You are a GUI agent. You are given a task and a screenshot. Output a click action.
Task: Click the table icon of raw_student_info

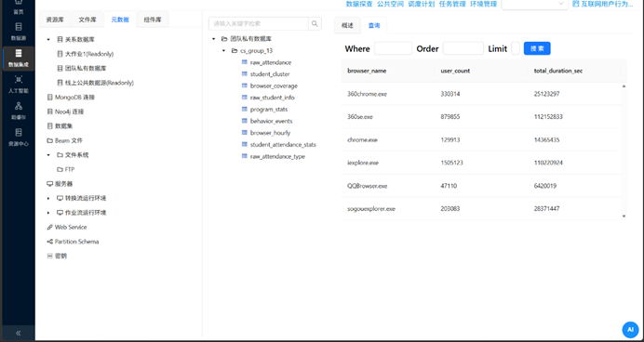(x=245, y=98)
